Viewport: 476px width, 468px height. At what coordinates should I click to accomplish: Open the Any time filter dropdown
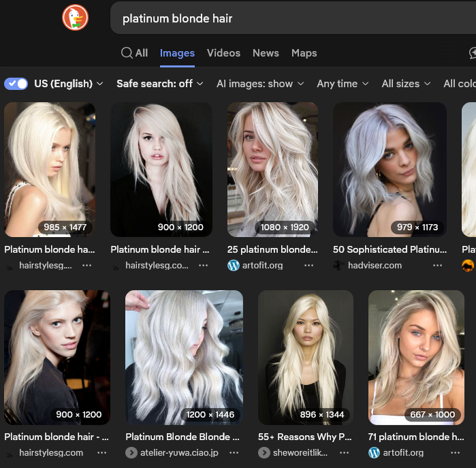(x=343, y=84)
